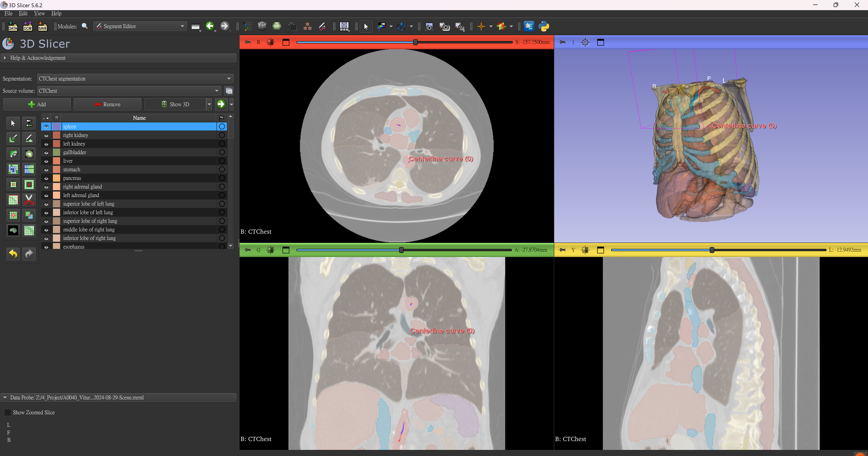The image size is (868, 456).
Task: Select the Margin effect icon
Action: pyautogui.click(x=13, y=185)
